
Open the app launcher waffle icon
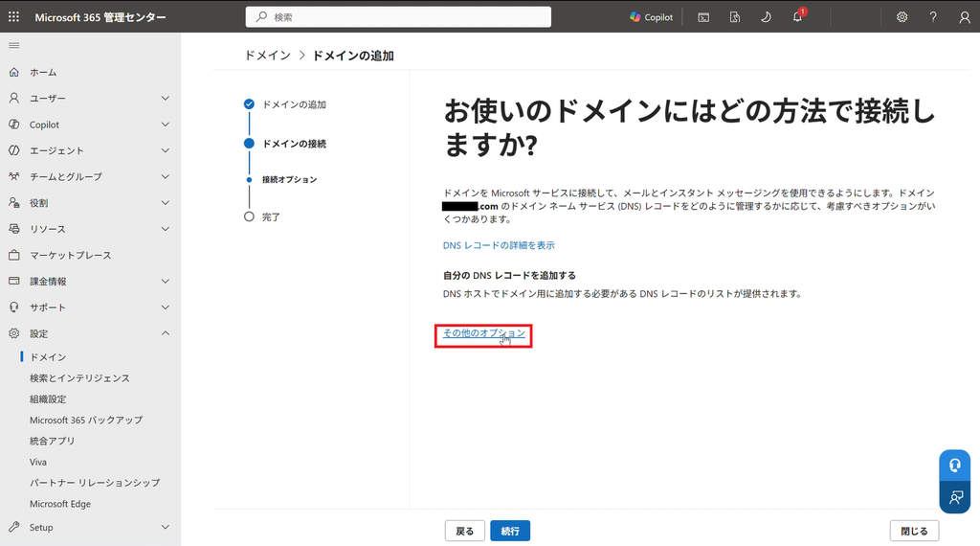(x=13, y=17)
